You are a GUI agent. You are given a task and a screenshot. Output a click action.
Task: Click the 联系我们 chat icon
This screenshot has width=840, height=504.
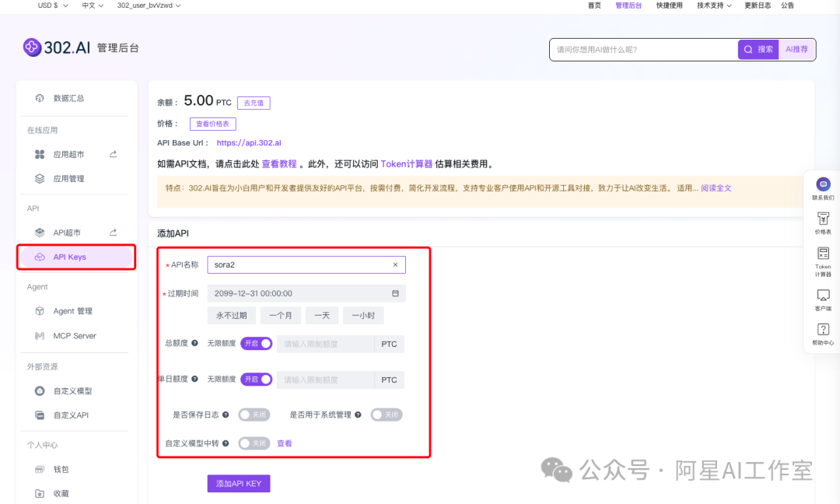pyautogui.click(x=823, y=185)
